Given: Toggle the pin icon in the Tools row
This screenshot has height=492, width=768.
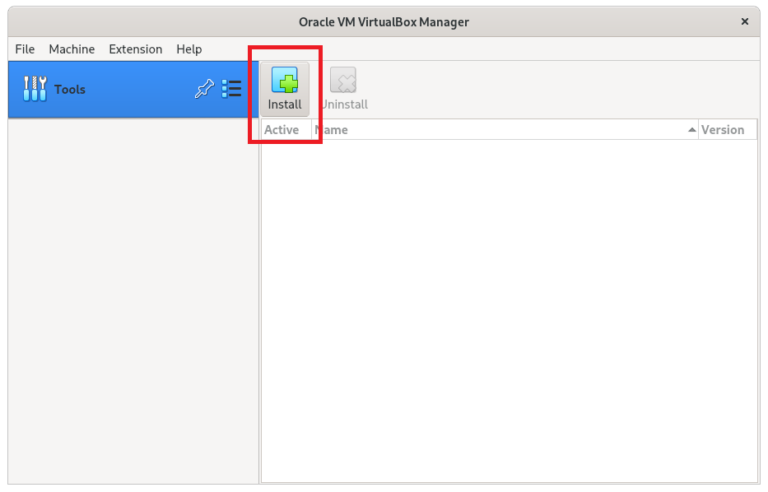Looking at the screenshot, I should [x=203, y=89].
